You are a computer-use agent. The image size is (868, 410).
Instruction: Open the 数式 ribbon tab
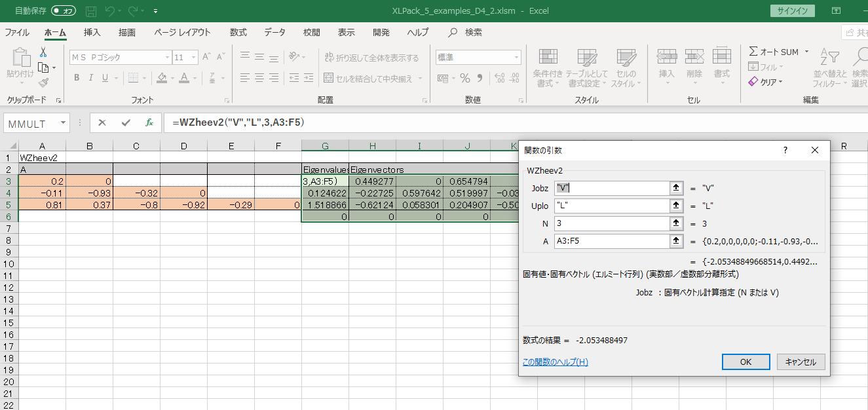(238, 32)
